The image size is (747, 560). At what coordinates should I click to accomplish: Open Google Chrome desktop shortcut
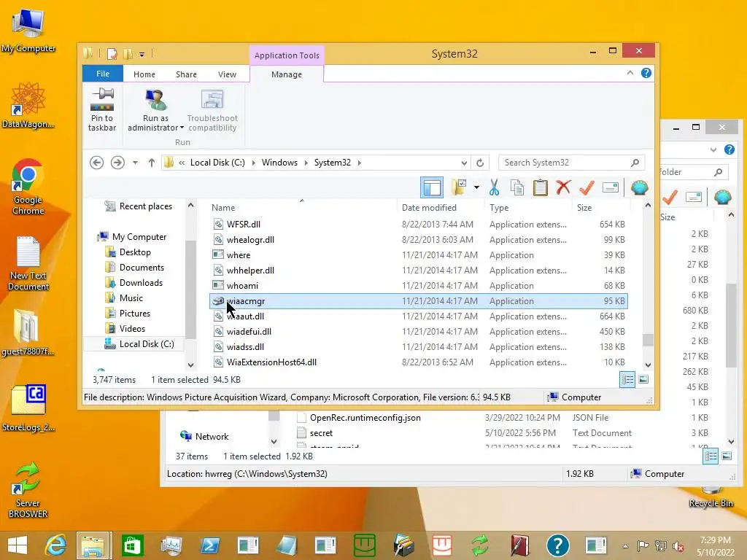28,187
